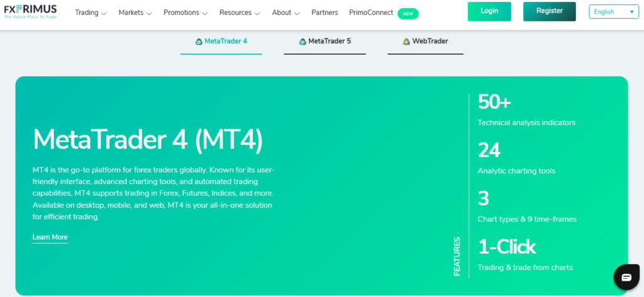This screenshot has height=297, width=644.
Task: Switch to the WebTrader tab
Action: click(426, 45)
